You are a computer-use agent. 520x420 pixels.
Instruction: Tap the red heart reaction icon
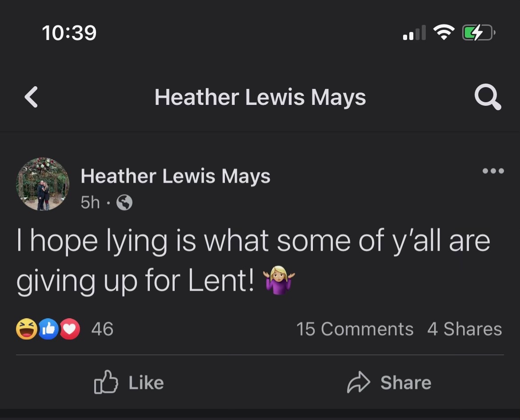(x=69, y=329)
